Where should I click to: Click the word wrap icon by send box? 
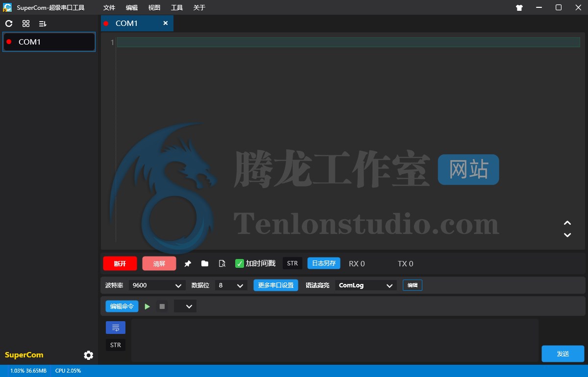tap(116, 328)
